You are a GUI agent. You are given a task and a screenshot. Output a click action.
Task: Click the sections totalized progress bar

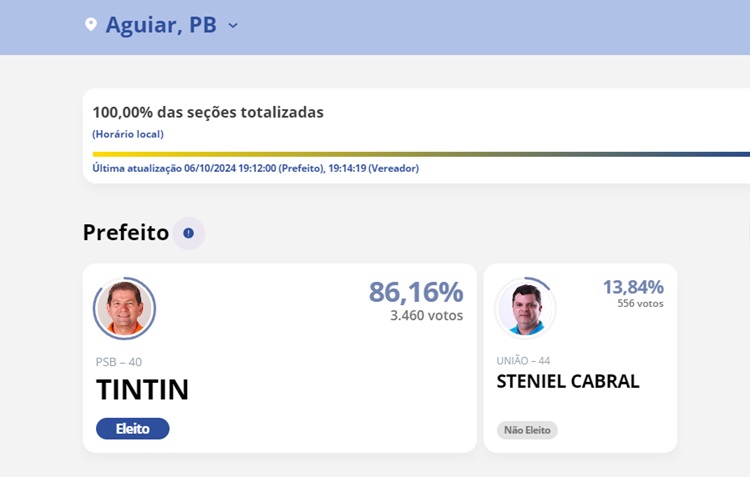pos(420,154)
